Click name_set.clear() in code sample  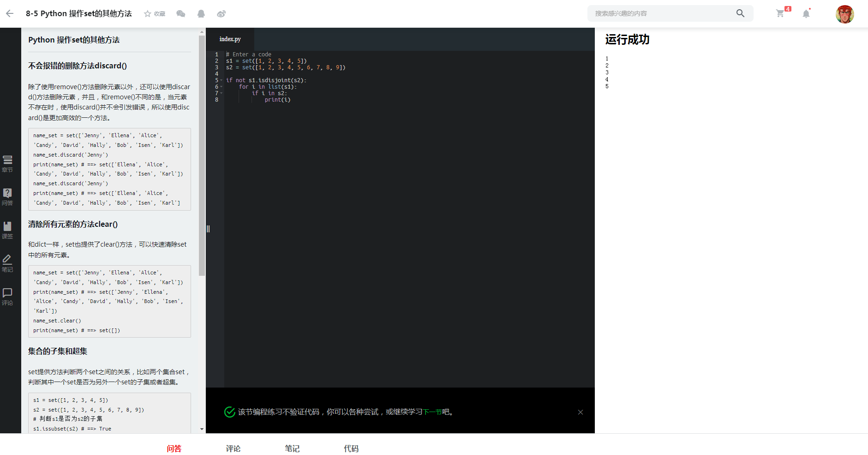pos(57,321)
